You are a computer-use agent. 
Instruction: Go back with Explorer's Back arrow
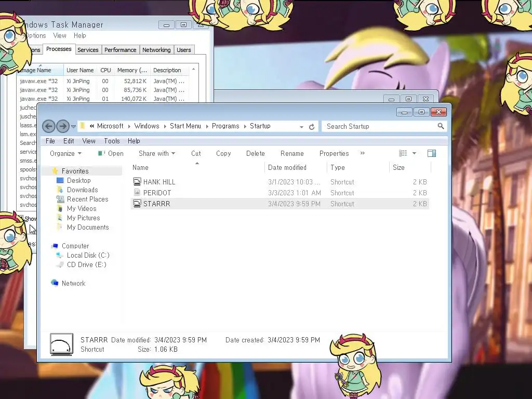pyautogui.click(x=48, y=126)
